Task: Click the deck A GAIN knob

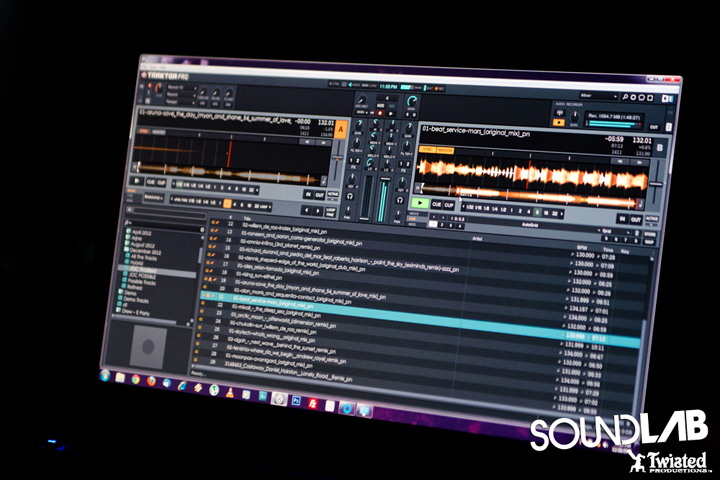Action: [358, 125]
